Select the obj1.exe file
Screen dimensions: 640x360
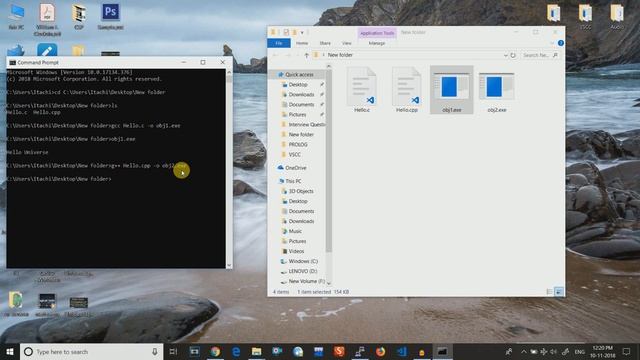coord(451,90)
